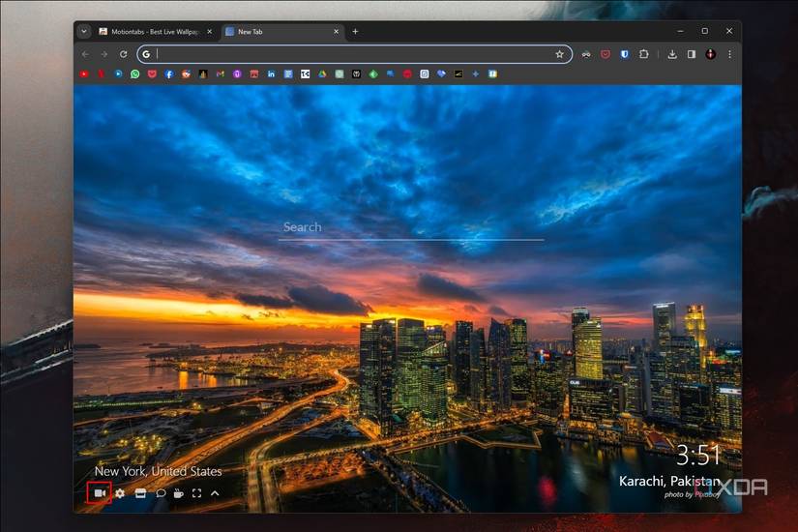Open the Reddit bookmark

[187, 74]
